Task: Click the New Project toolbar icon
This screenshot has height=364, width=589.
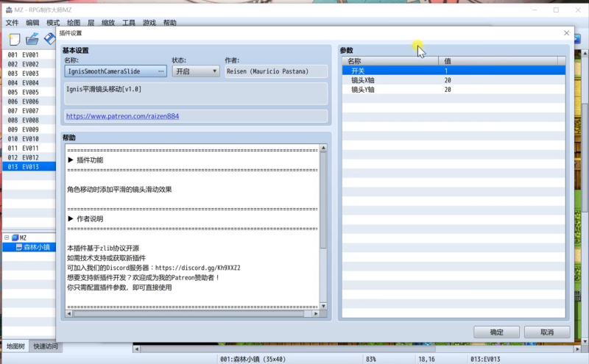Action: click(x=14, y=39)
